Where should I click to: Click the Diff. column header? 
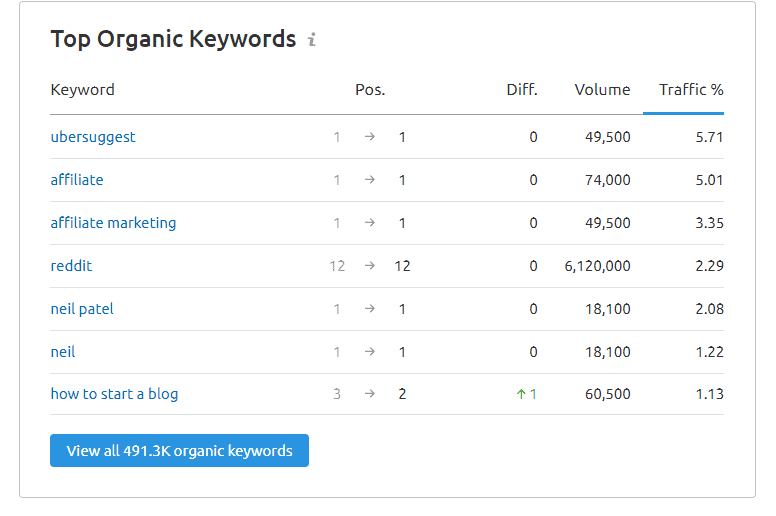522,90
